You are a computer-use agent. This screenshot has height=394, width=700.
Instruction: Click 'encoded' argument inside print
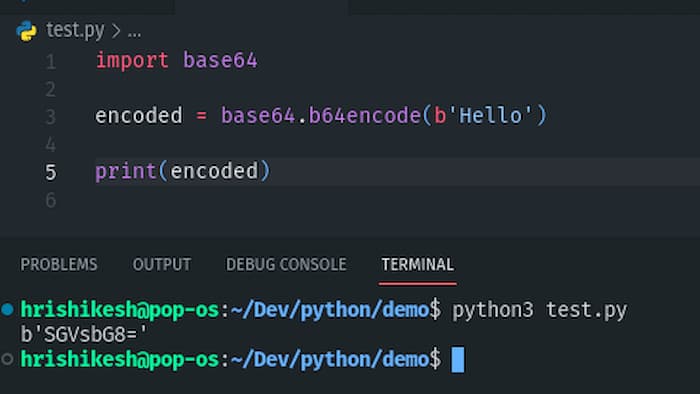coord(214,171)
